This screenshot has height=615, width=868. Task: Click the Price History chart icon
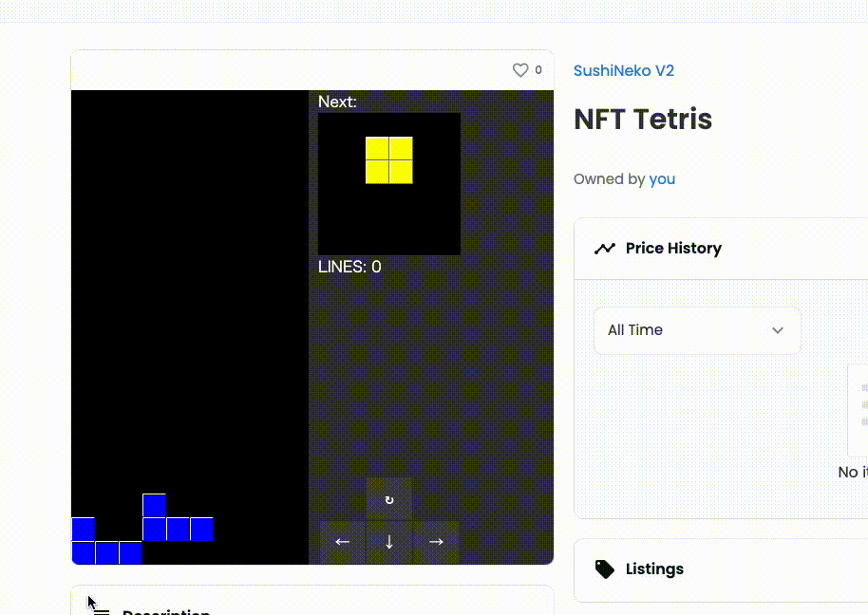tap(605, 249)
